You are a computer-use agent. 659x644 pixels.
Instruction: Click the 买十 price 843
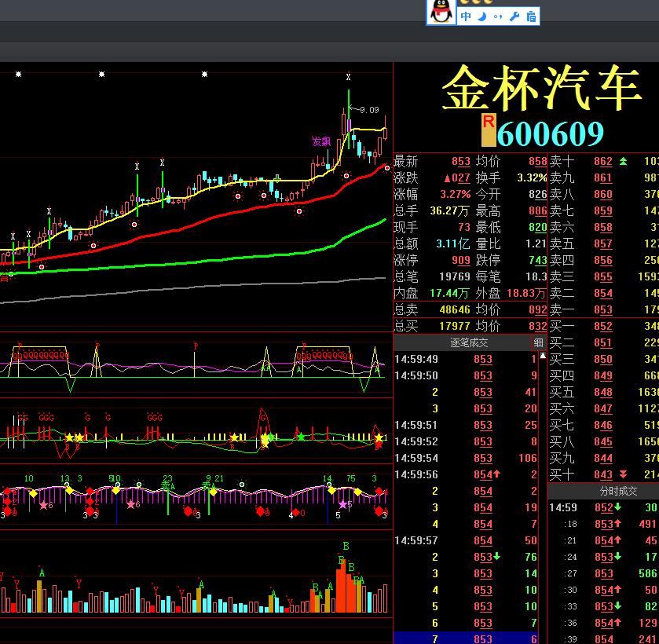tap(603, 474)
